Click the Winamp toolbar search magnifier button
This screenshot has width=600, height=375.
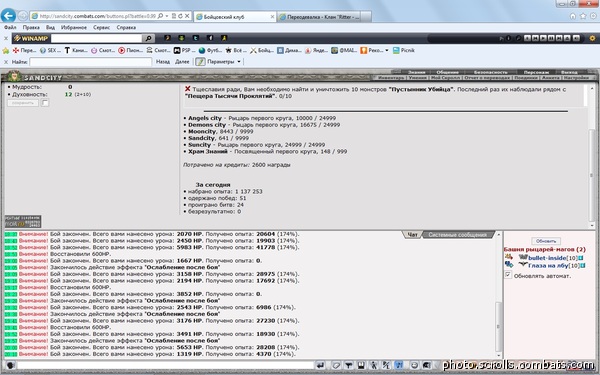(148, 38)
